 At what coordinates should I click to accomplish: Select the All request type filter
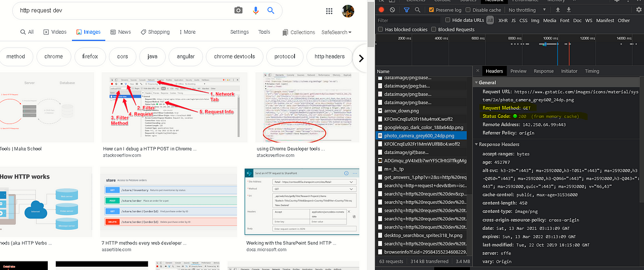[x=489, y=20]
